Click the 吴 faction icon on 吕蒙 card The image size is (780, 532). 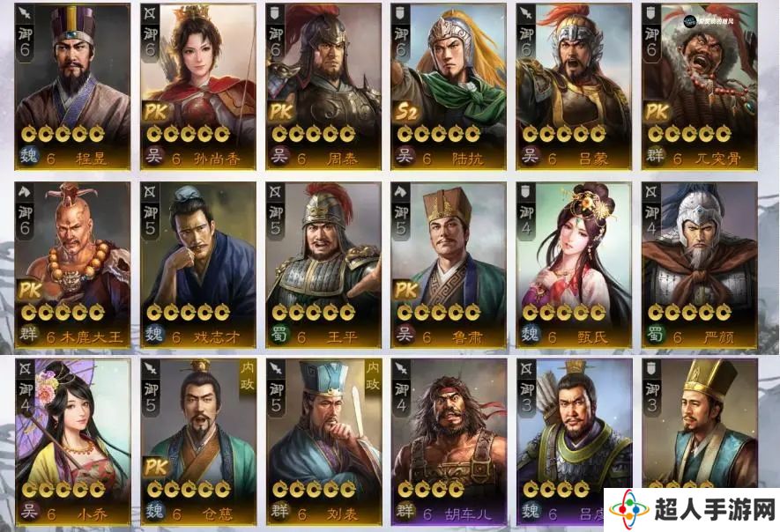coord(530,156)
